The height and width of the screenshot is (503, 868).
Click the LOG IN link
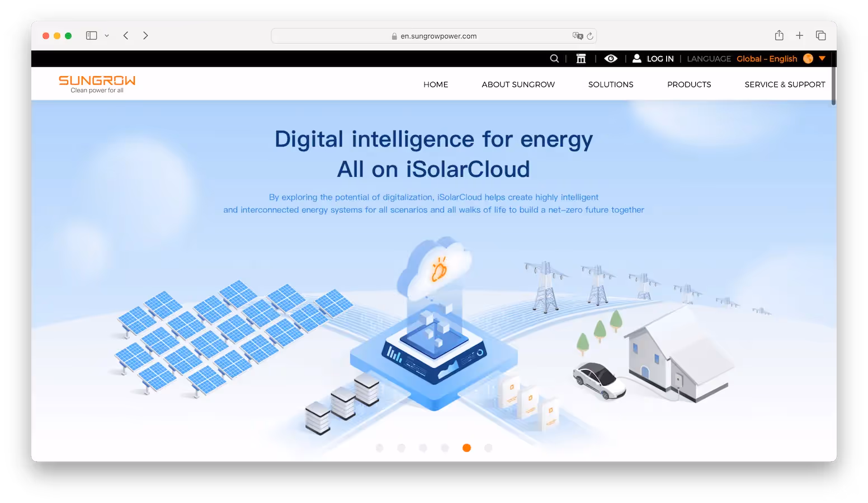(660, 59)
